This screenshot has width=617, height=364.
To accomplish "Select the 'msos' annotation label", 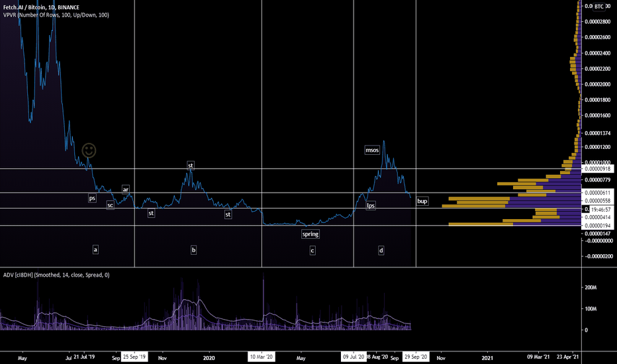I will (372, 150).
